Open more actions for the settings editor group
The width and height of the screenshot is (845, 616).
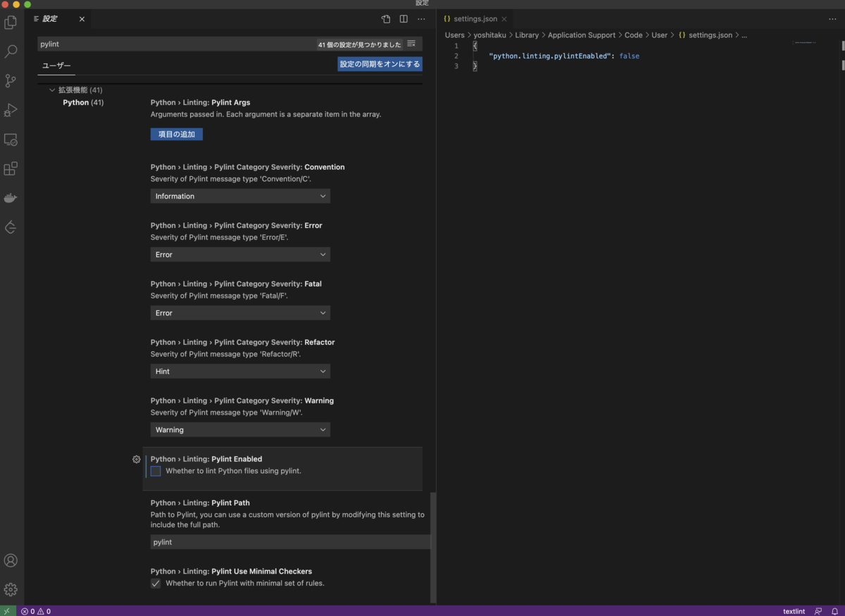421,19
